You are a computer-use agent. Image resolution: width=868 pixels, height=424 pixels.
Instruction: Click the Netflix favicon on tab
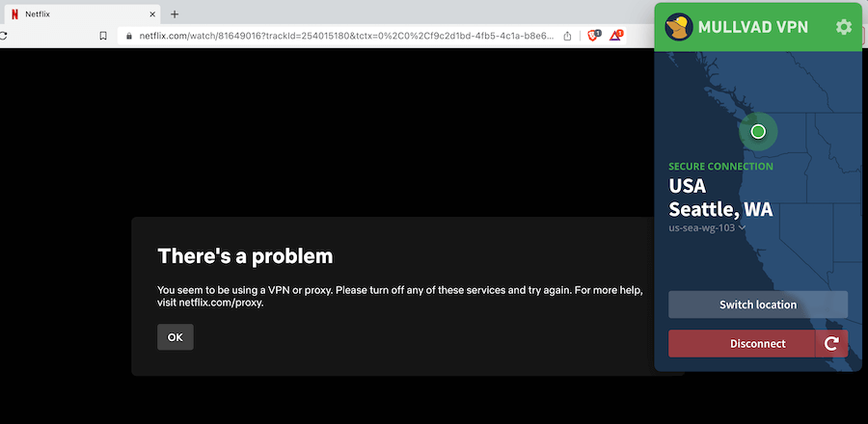coord(14,14)
